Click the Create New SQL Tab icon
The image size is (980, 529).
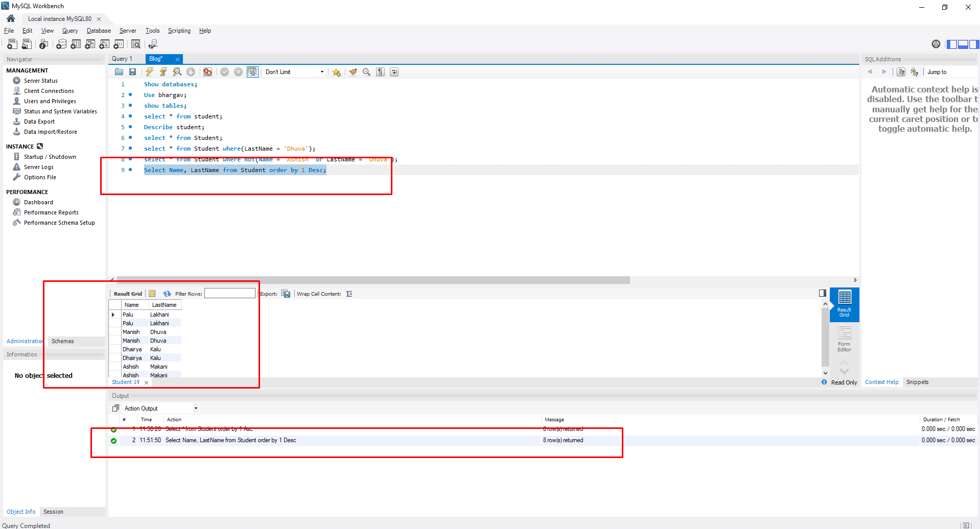point(12,44)
